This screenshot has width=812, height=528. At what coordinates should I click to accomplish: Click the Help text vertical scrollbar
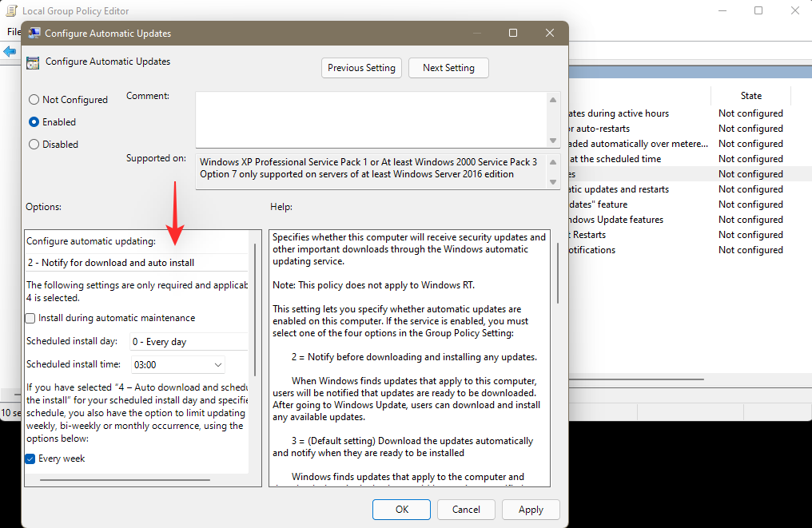pyautogui.click(x=558, y=273)
